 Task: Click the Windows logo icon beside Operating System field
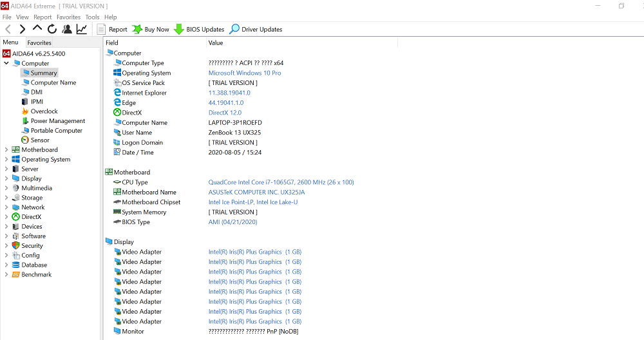click(117, 72)
